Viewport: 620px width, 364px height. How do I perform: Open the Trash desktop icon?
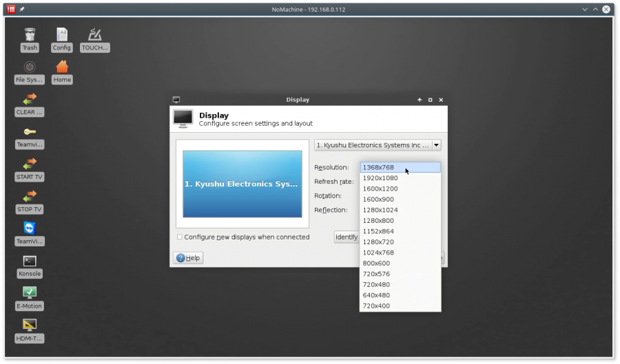pyautogui.click(x=30, y=35)
